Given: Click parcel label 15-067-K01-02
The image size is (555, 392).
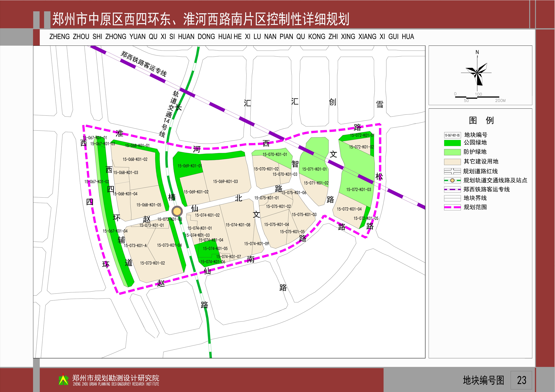Looking at the screenshot, I should [97, 182].
